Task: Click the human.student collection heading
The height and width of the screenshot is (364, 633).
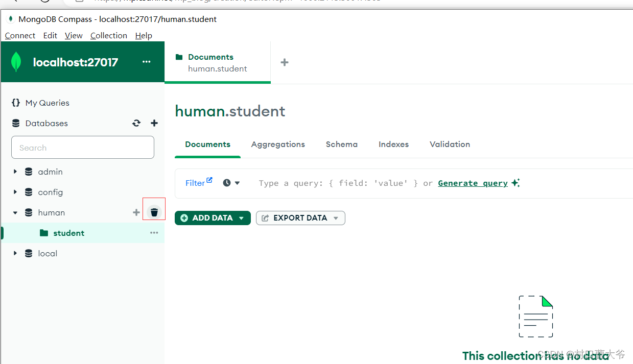Action: tap(230, 111)
